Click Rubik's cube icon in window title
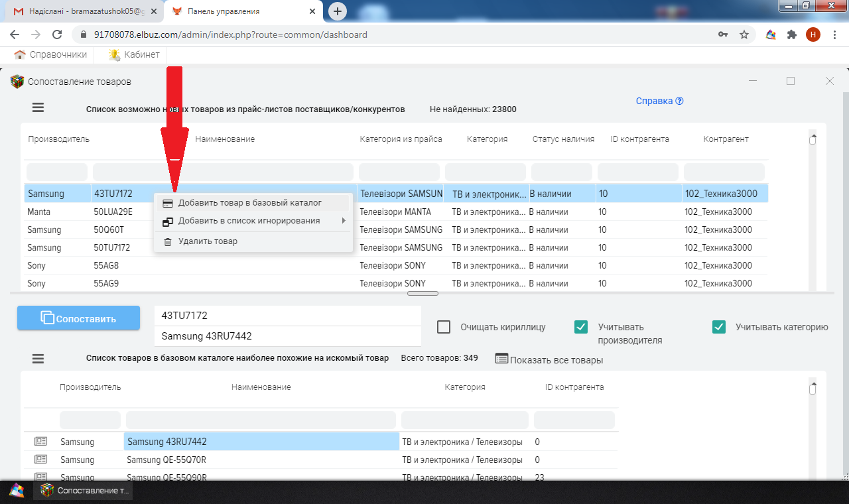 coord(17,82)
